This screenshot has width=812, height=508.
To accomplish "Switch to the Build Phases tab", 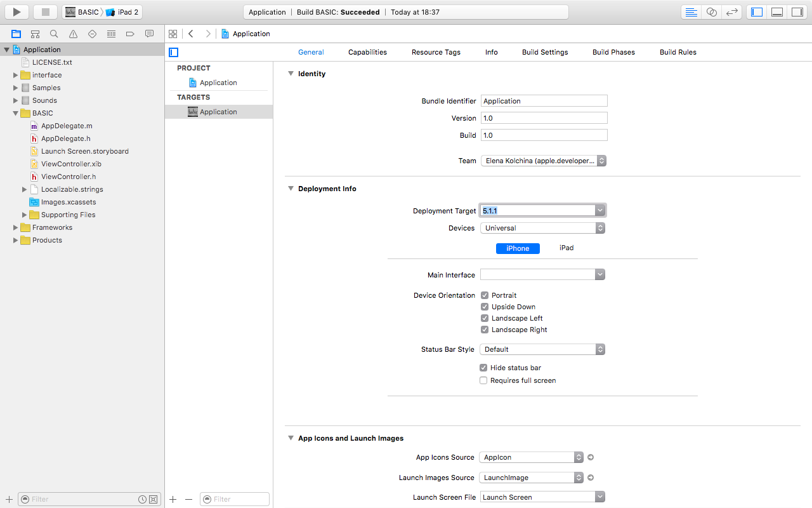I will pos(613,52).
